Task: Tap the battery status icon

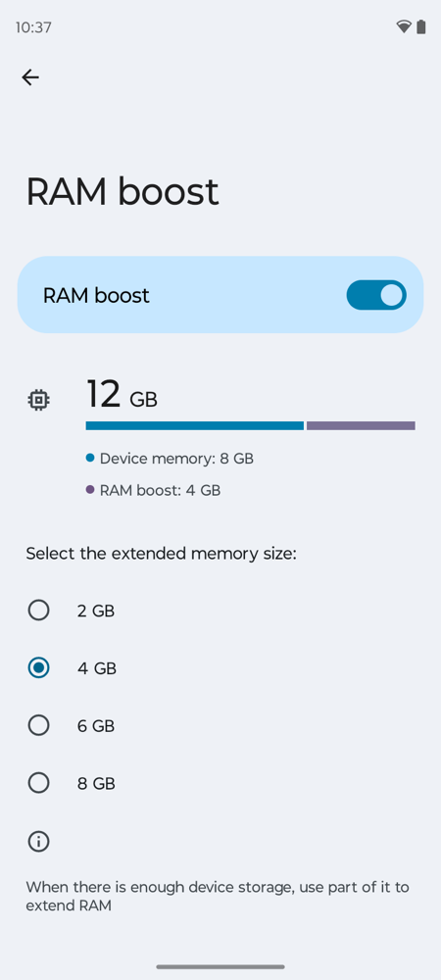Action: pos(421,26)
